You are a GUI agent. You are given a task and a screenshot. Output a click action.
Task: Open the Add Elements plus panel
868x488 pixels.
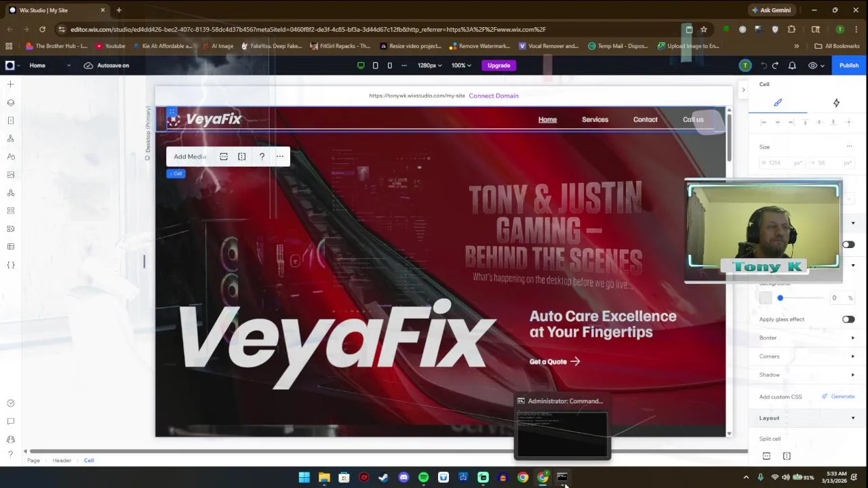pos(10,84)
